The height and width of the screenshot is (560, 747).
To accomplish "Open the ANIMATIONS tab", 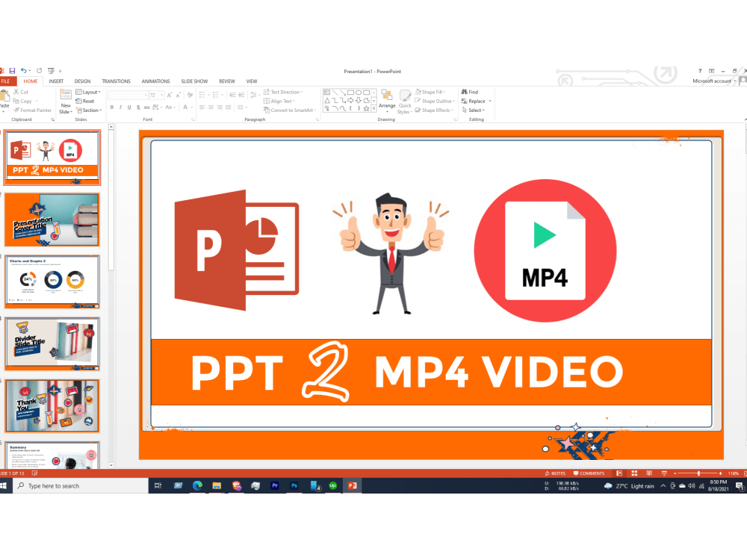I will click(155, 81).
